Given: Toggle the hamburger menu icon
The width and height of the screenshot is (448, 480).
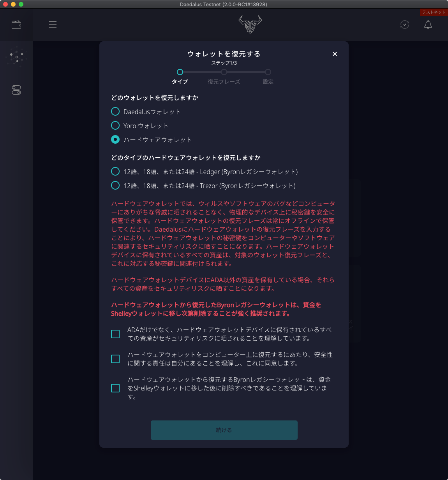Looking at the screenshot, I should [53, 25].
